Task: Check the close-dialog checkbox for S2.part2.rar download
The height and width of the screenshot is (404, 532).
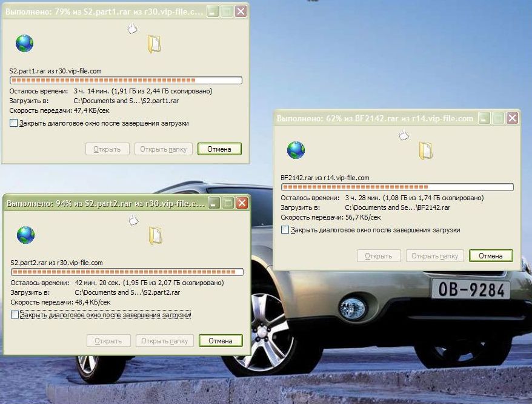Action: click(15, 315)
